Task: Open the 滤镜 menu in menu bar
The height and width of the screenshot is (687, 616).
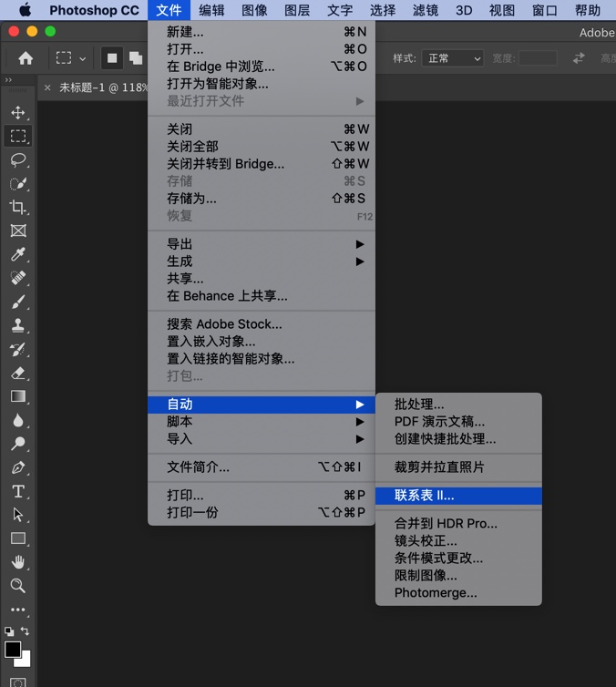Action: (426, 11)
